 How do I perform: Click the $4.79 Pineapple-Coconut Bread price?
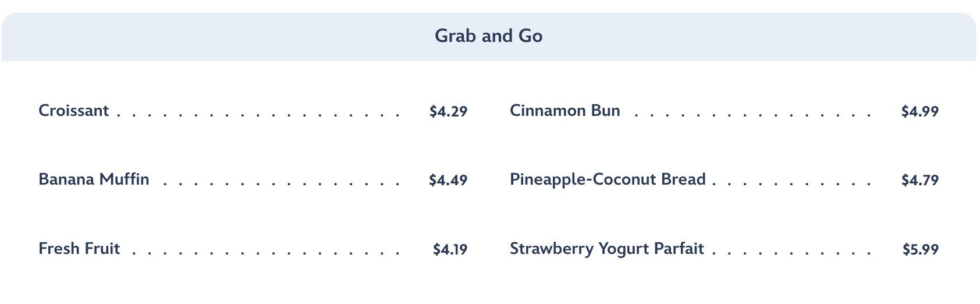(919, 180)
